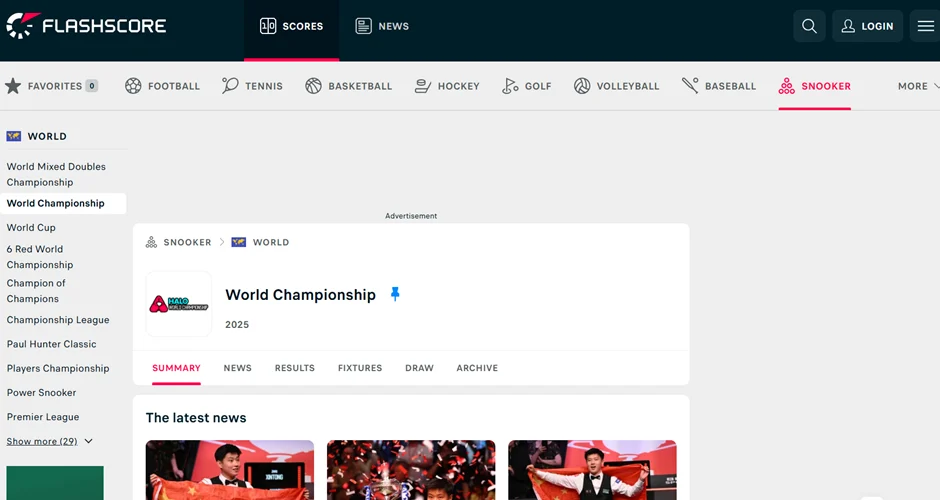Toggle the pin next to World Championship
Screen dimensions: 940x500
tap(395, 294)
